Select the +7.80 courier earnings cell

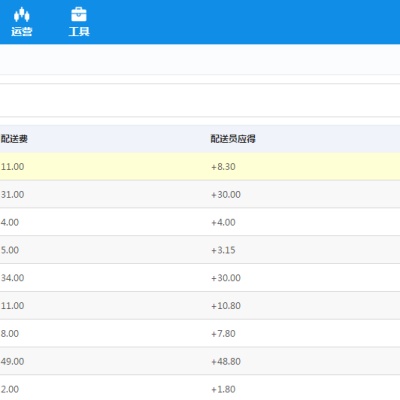223,333
